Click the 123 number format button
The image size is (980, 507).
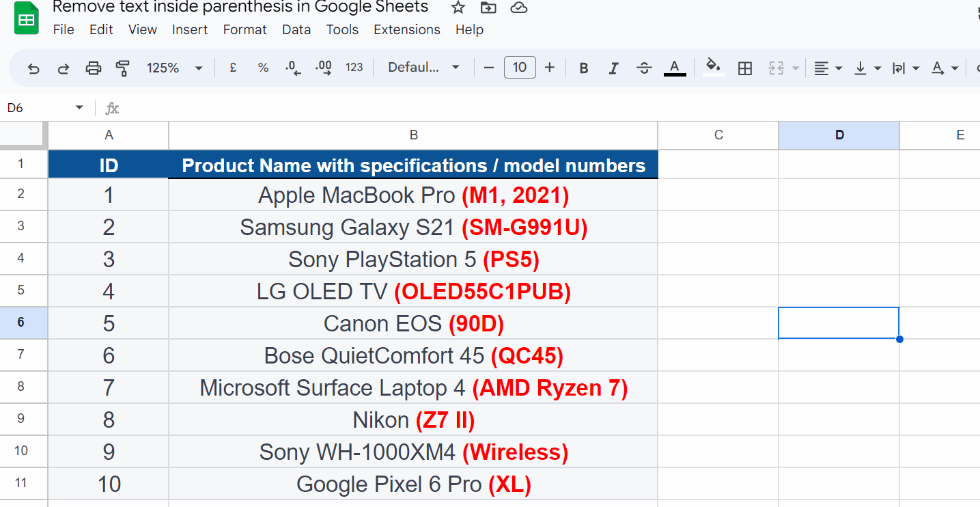pyautogui.click(x=354, y=68)
